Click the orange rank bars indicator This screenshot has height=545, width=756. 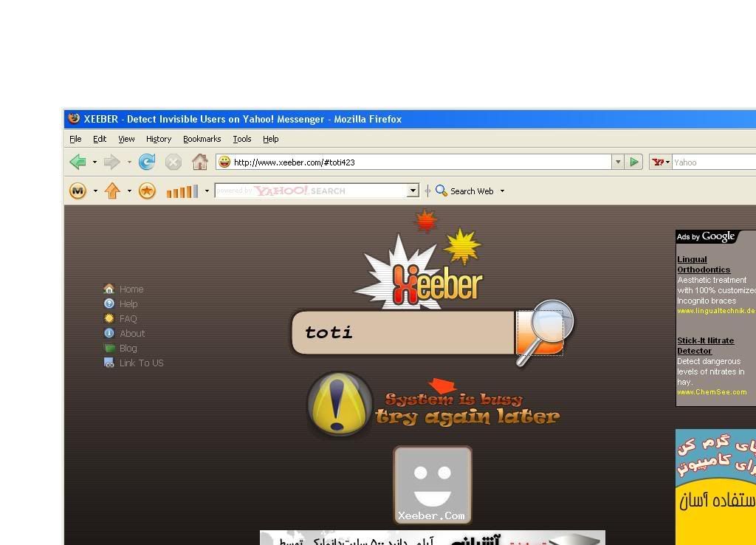point(182,191)
